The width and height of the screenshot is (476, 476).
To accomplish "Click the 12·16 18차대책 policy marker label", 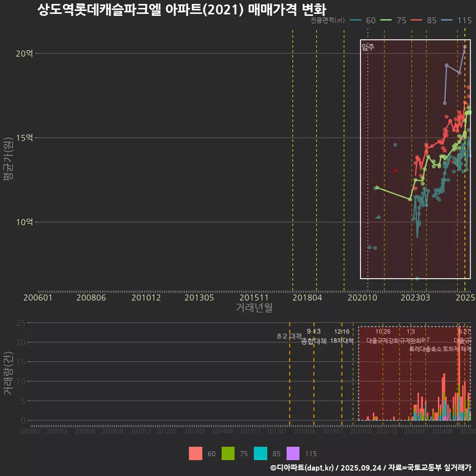I will (342, 336).
